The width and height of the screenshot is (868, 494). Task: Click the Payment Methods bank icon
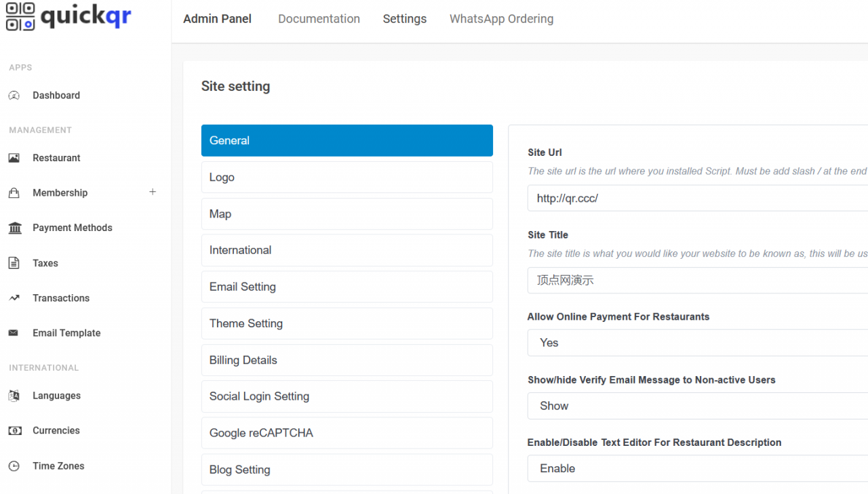[14, 228]
